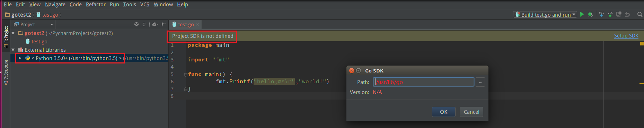Toggle fold marker at func main line
Screen dimensions: 644x128
coord(186,74)
